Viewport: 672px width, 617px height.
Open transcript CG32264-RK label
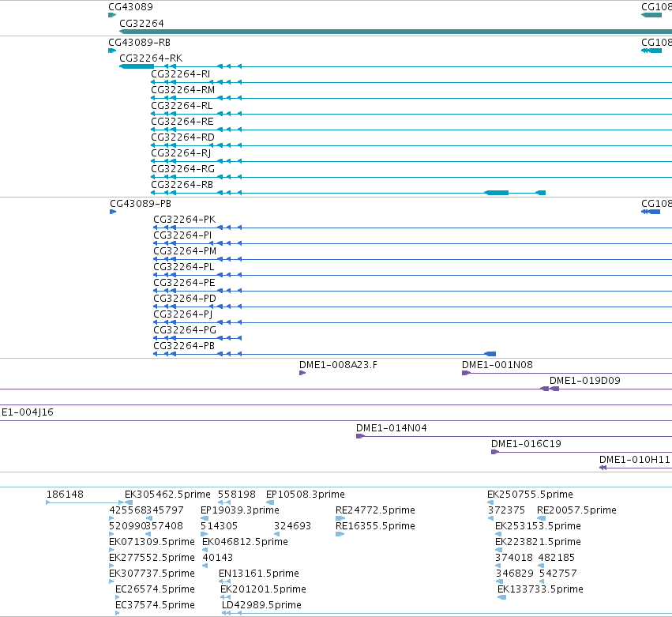click(151, 58)
